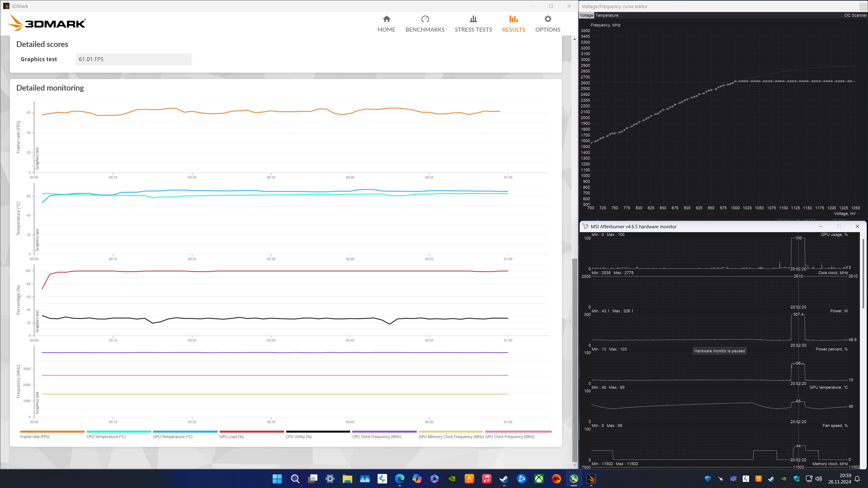Click the 3DMark logo
This screenshot has width=868, height=488.
47,23
